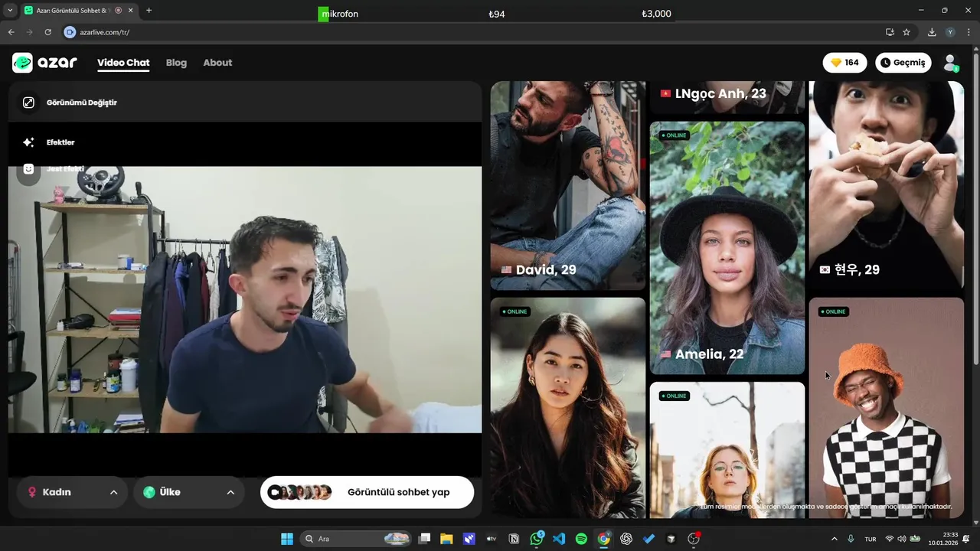This screenshot has width=980, height=551.
Task: Open Chrome three-dot menu
Action: (x=969, y=32)
